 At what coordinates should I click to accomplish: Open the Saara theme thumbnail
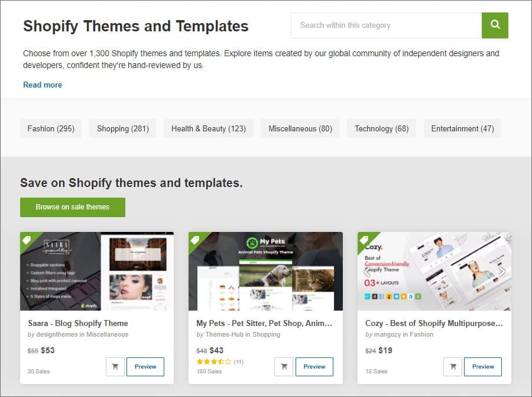[97, 271]
